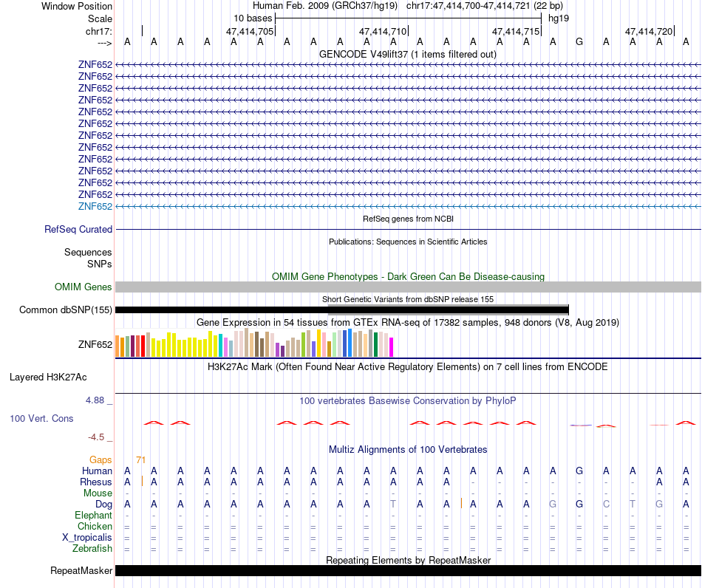Click the Mouse species label
Image resolution: width=702 pixels, height=588 pixels.
(98, 493)
